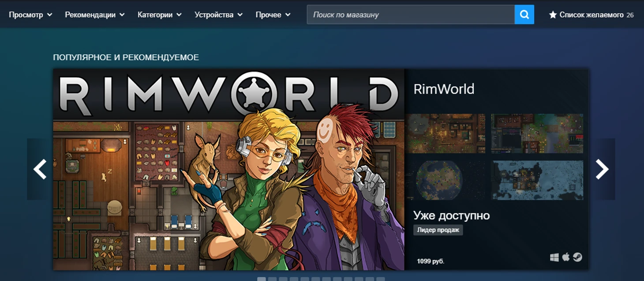Image resolution: width=644 pixels, height=281 pixels.
Task: Click the Apple macOS platform icon
Action: tap(566, 257)
